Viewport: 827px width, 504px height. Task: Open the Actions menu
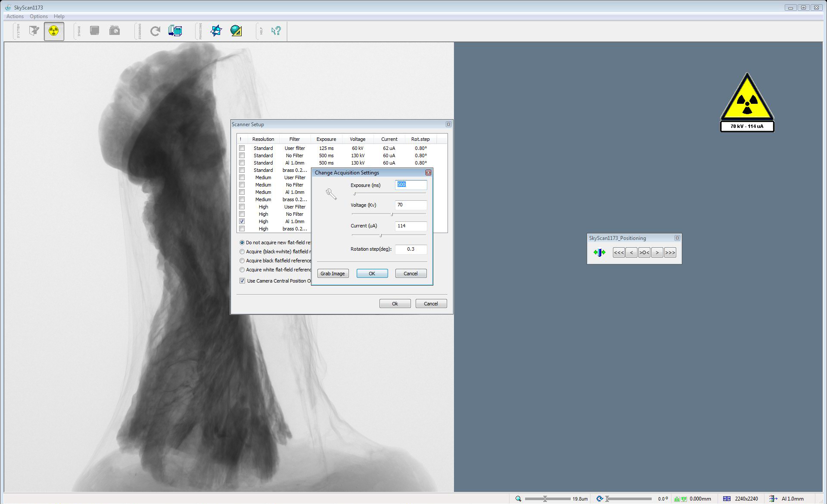[15, 16]
